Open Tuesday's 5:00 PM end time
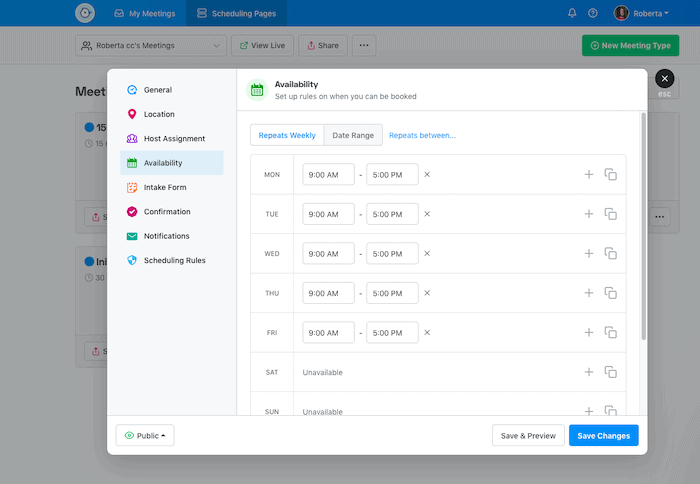Screen dimensions: 700x484 click(x=392, y=214)
